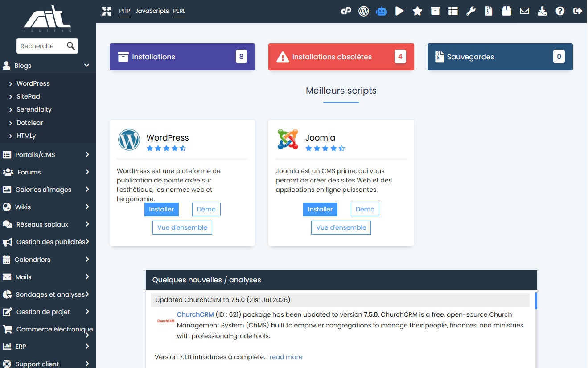Collapse the Blogs category chevron

(87, 66)
